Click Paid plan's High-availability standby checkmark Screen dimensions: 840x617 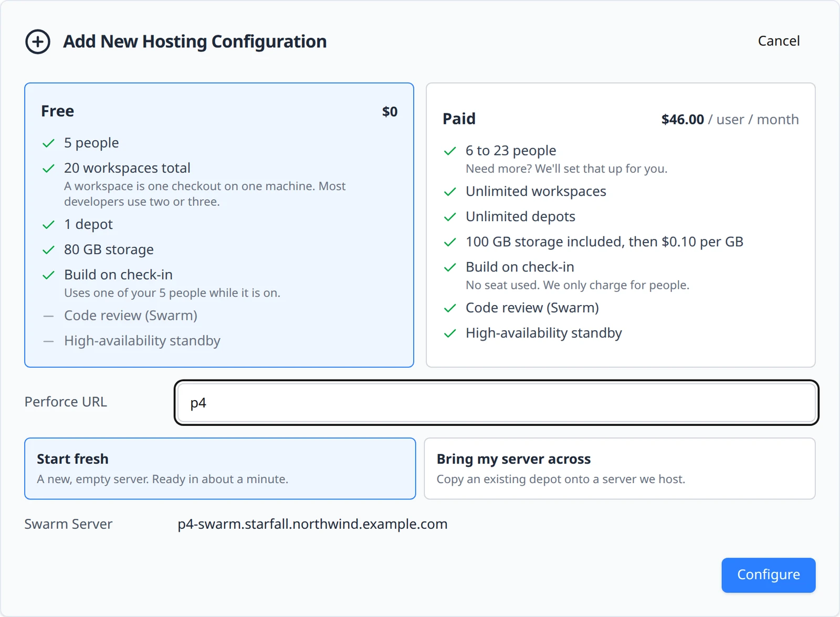click(450, 333)
